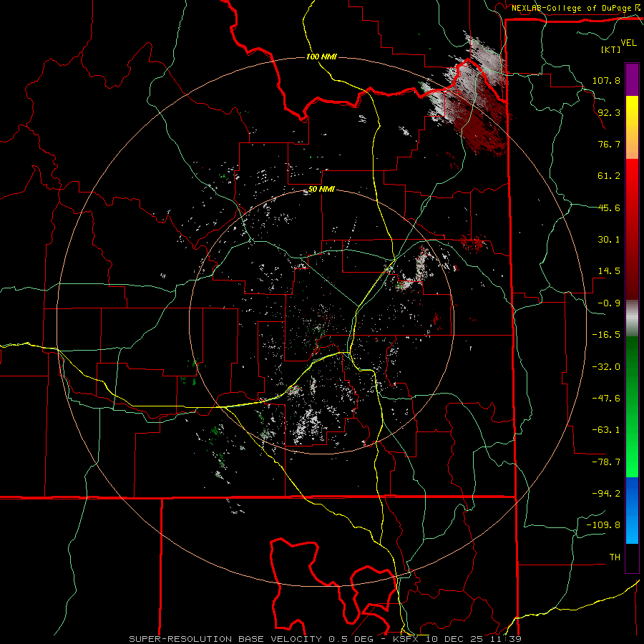
Task: Click the "NEXLAB-College of DuPage" credit text
Action: (x=571, y=8)
